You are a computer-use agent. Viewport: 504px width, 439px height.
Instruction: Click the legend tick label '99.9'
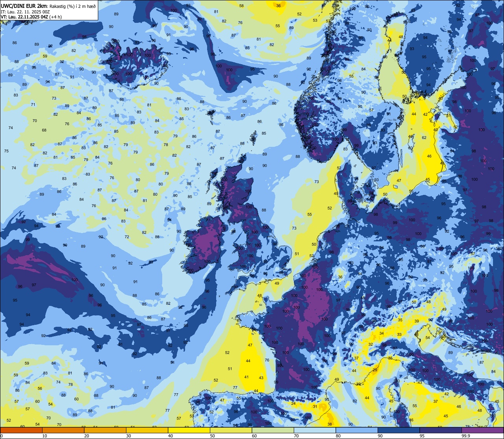[x=466, y=436]
